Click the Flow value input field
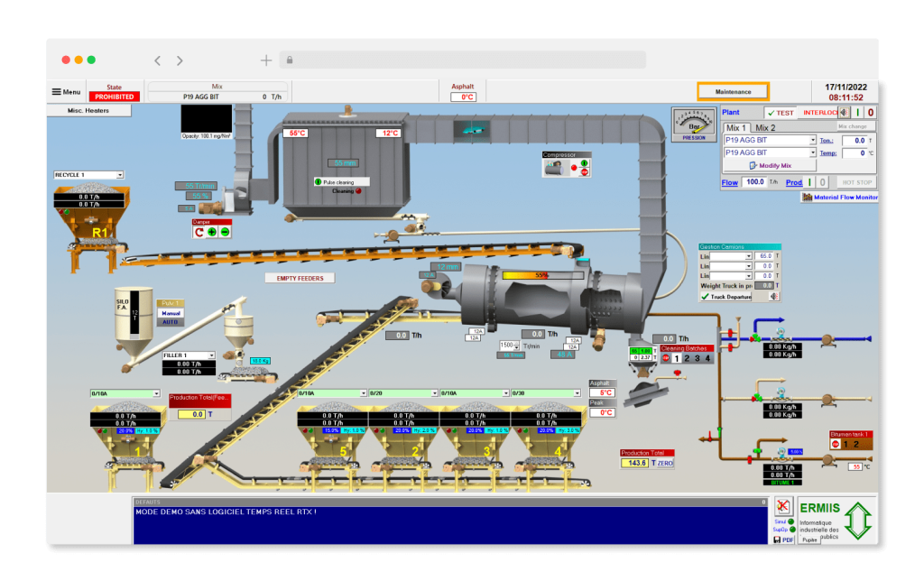The image size is (924, 581). [x=753, y=182]
